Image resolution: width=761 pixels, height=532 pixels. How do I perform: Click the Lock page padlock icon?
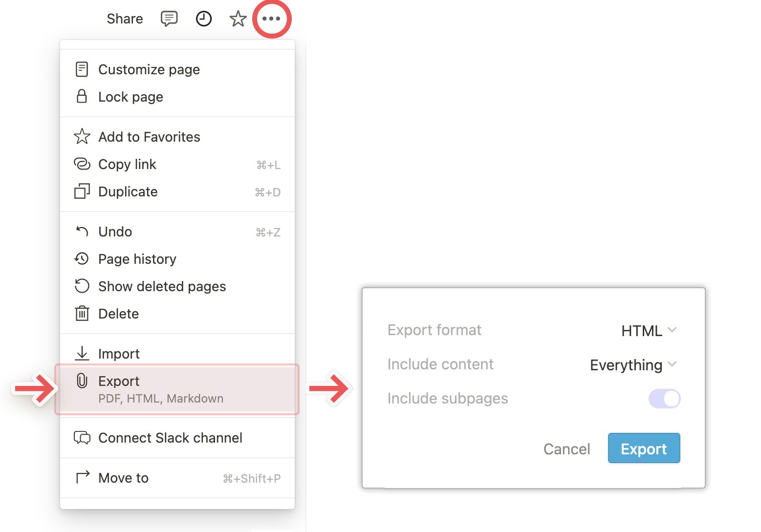click(x=82, y=96)
